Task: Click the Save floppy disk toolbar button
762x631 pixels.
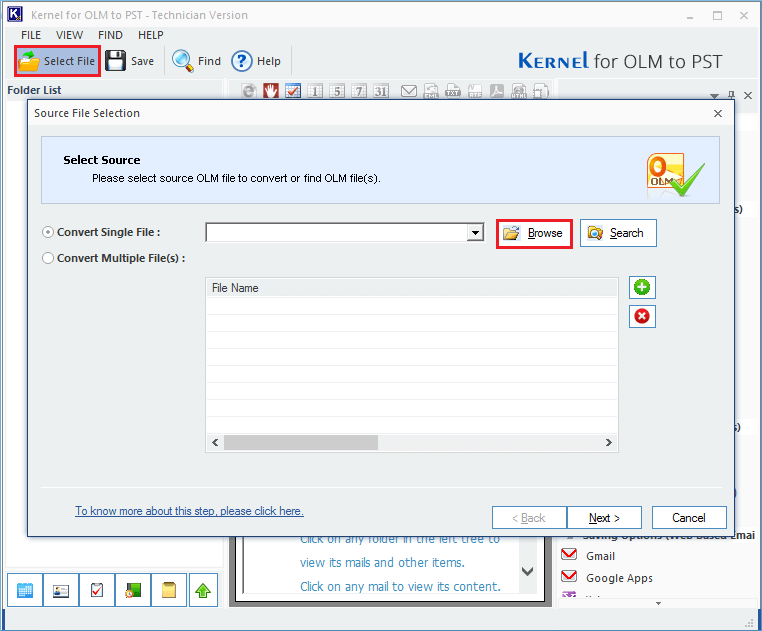Action: pos(130,61)
